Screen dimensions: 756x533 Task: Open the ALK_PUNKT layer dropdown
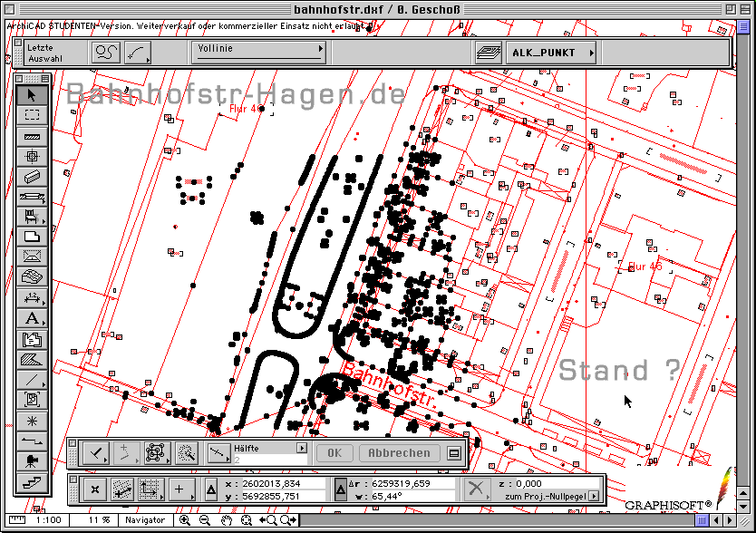tap(550, 53)
